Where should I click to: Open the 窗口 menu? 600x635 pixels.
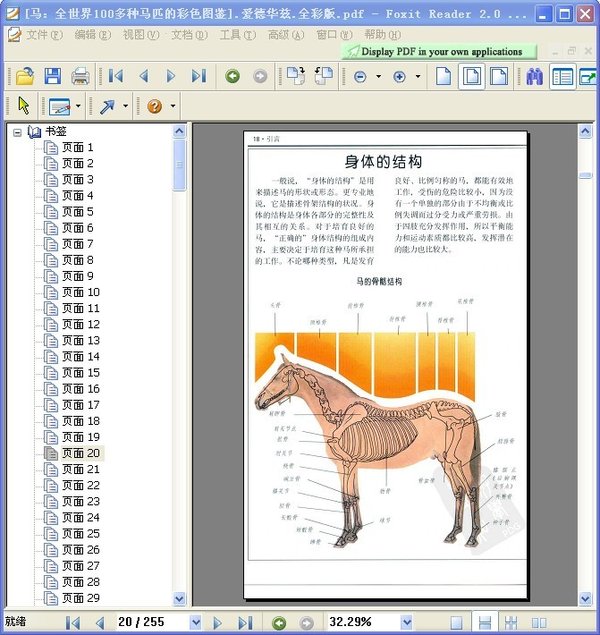[334, 35]
